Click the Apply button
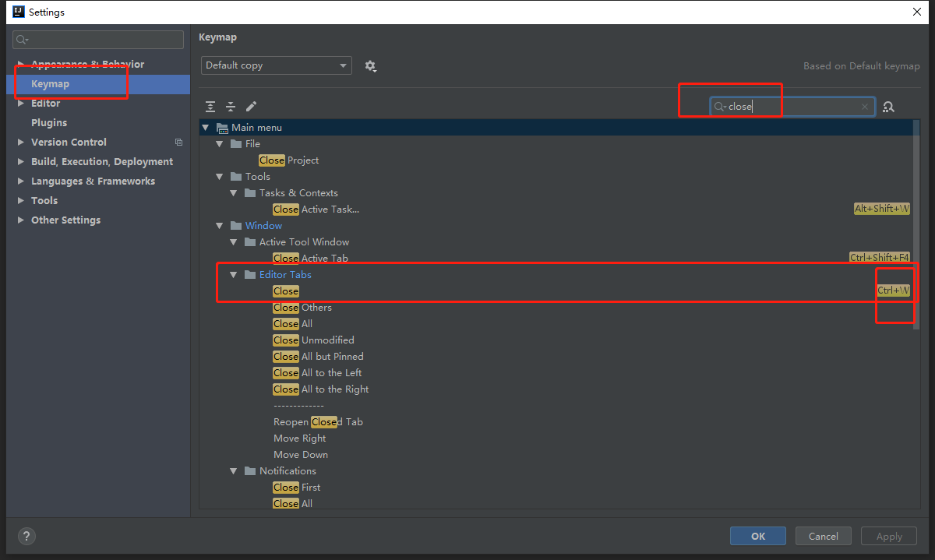 click(x=888, y=536)
